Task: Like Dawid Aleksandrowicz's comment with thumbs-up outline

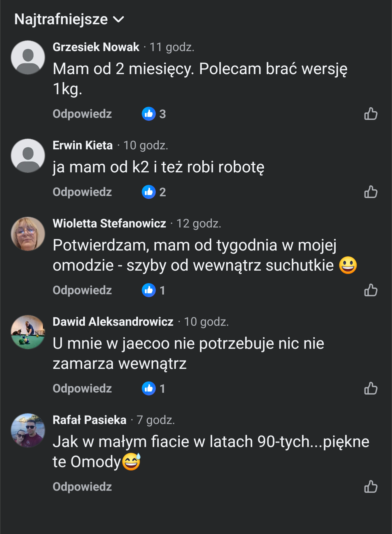Action: coord(371,388)
